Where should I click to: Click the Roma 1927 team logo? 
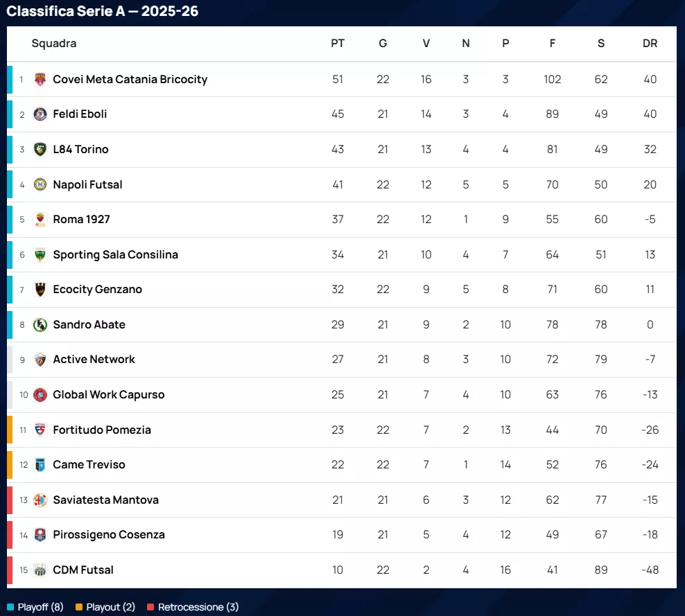40,220
